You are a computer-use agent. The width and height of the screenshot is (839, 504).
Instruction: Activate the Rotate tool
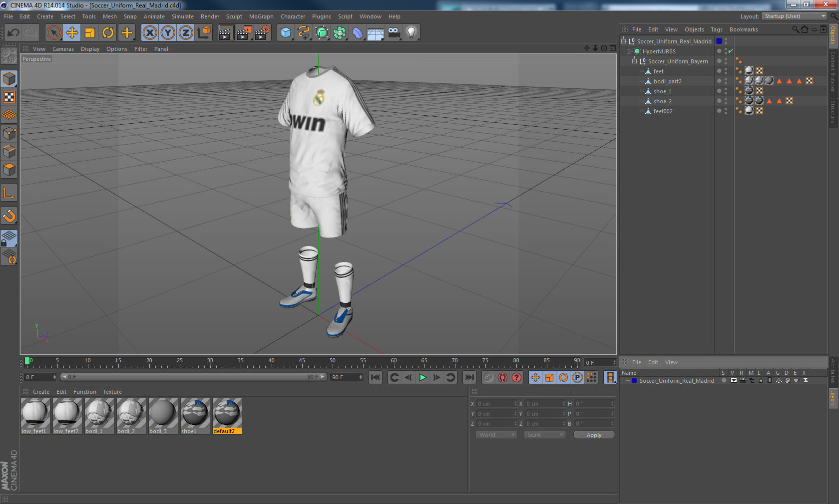coord(108,33)
